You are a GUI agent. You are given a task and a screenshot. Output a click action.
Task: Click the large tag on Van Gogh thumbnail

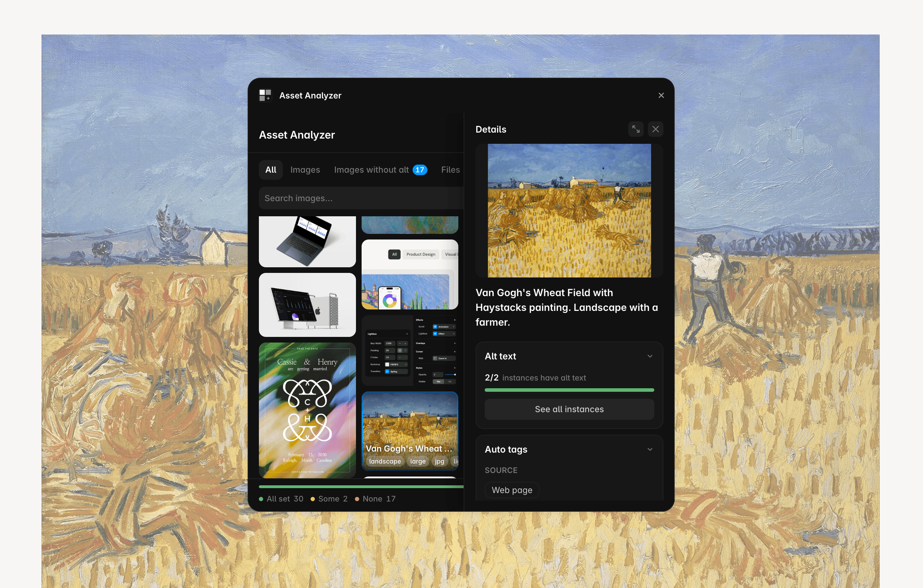(418, 461)
